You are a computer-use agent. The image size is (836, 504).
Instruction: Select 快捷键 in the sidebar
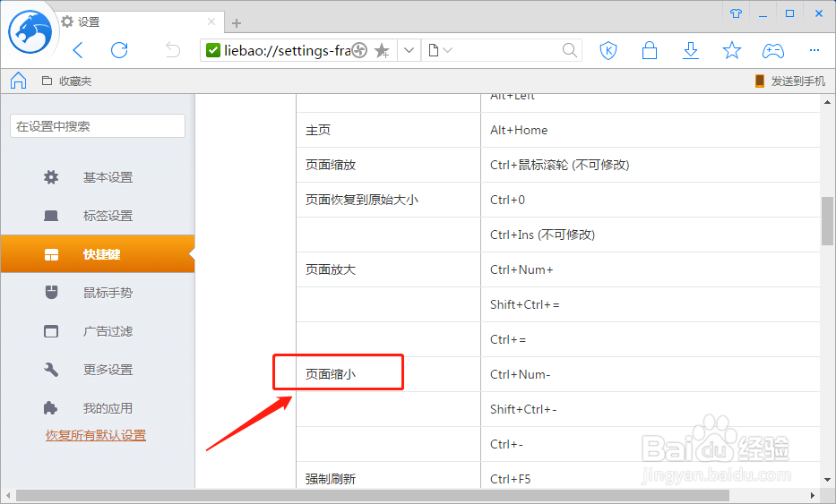click(x=98, y=254)
